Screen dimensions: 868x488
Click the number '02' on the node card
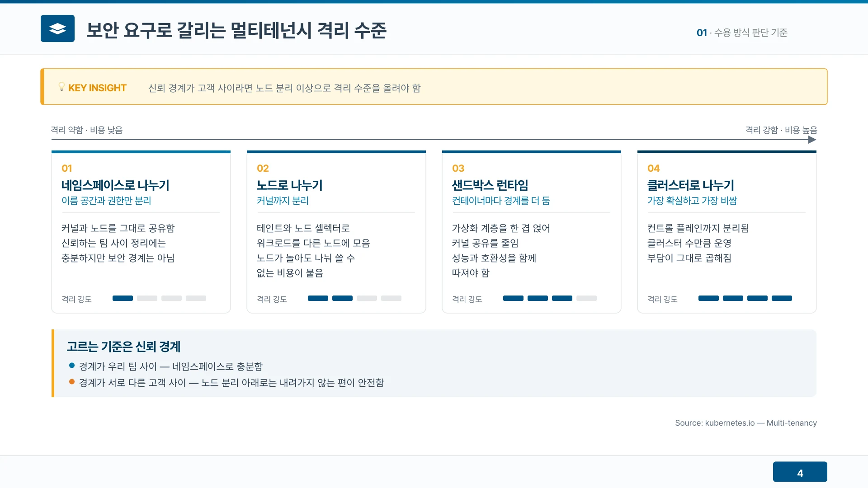[263, 168]
